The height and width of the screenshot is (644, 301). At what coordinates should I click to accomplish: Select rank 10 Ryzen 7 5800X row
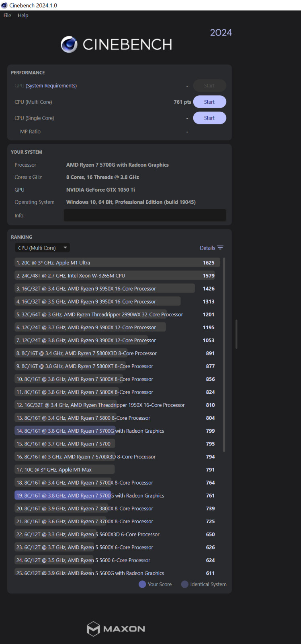(117, 379)
